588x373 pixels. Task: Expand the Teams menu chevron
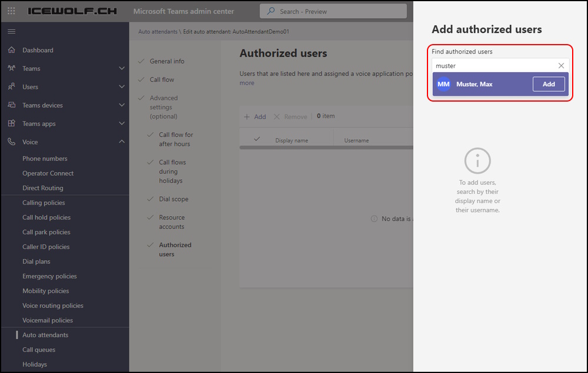tap(122, 68)
